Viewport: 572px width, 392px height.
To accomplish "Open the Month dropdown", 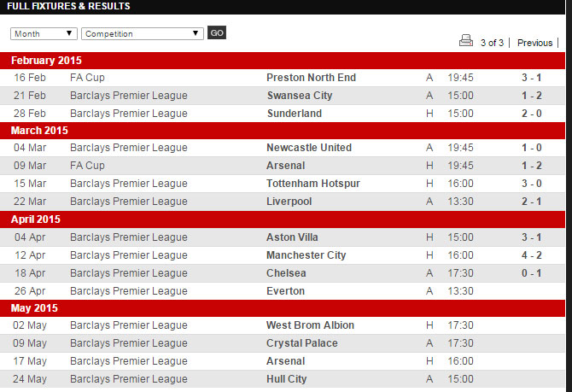I will click(44, 33).
